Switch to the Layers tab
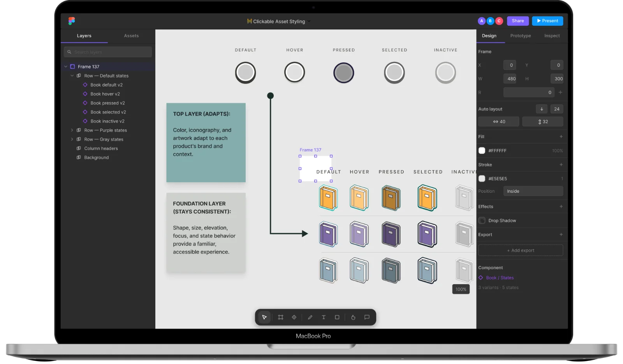 pos(84,36)
